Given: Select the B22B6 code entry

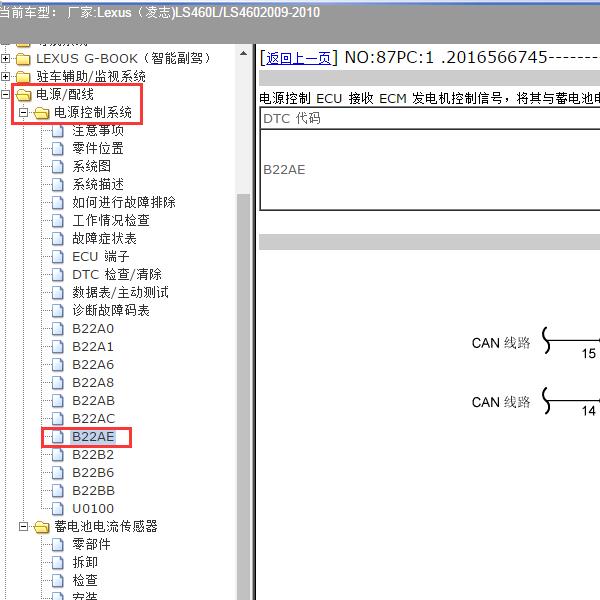Looking at the screenshot, I should tap(93, 473).
